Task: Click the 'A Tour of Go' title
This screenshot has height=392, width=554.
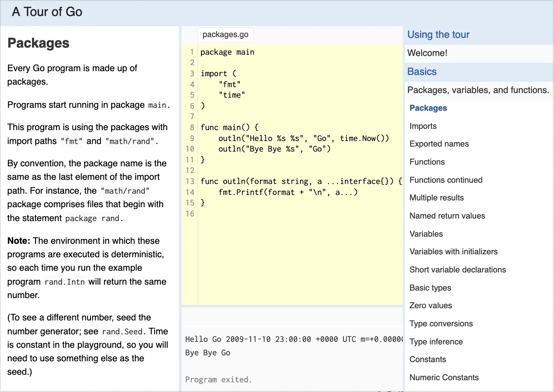Action: (47, 12)
